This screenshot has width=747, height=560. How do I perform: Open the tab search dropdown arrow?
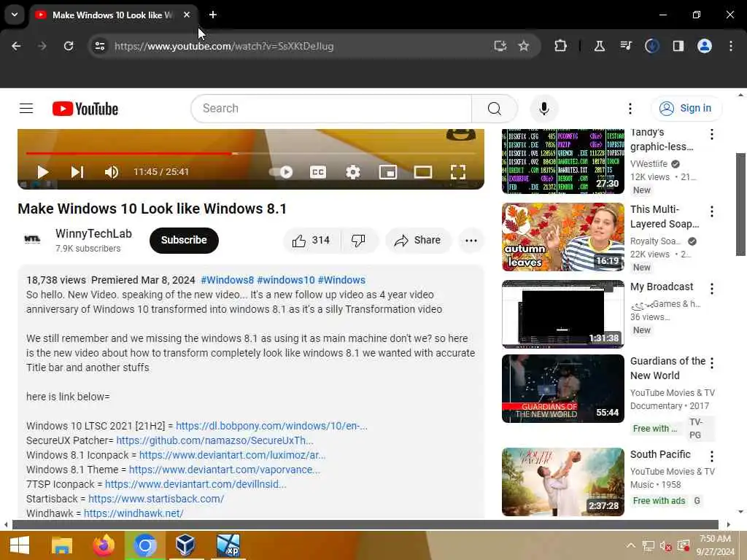pos(15,15)
